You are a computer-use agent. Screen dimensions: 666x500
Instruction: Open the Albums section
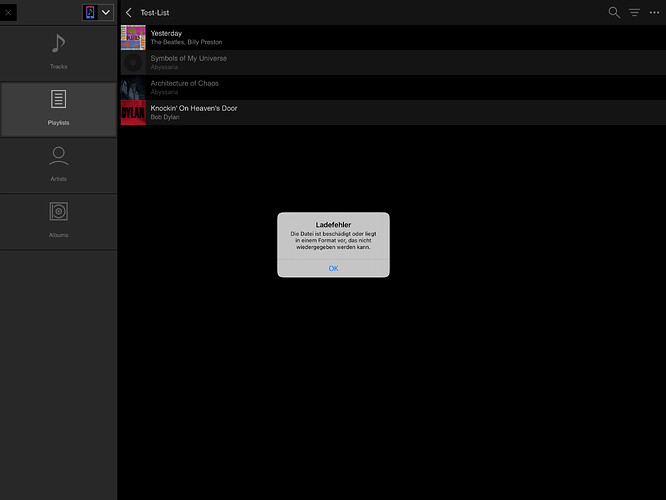pyautogui.click(x=58, y=221)
